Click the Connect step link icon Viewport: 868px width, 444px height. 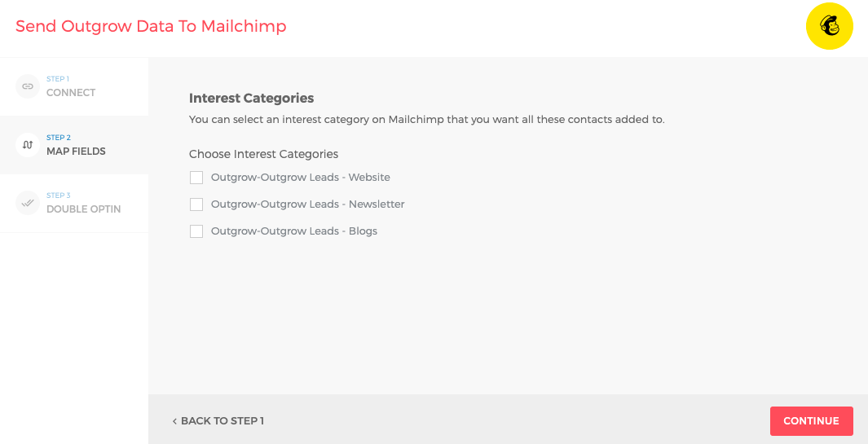(28, 86)
